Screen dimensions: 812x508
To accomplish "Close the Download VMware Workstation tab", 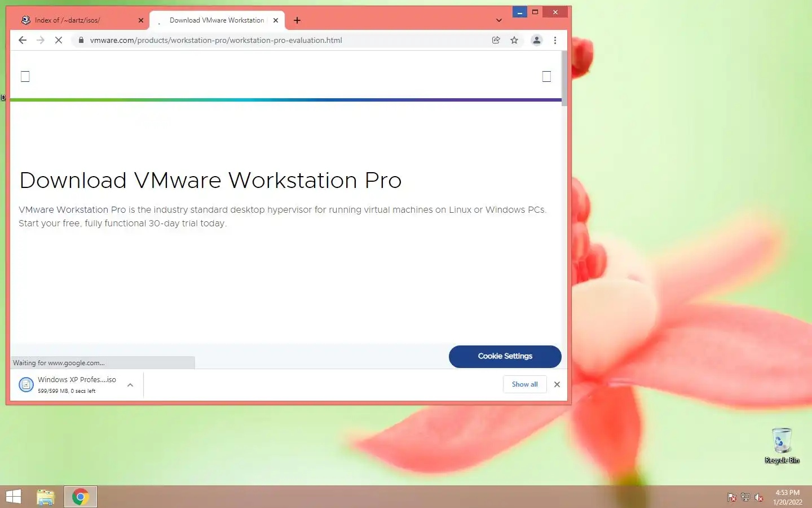I will (276, 20).
